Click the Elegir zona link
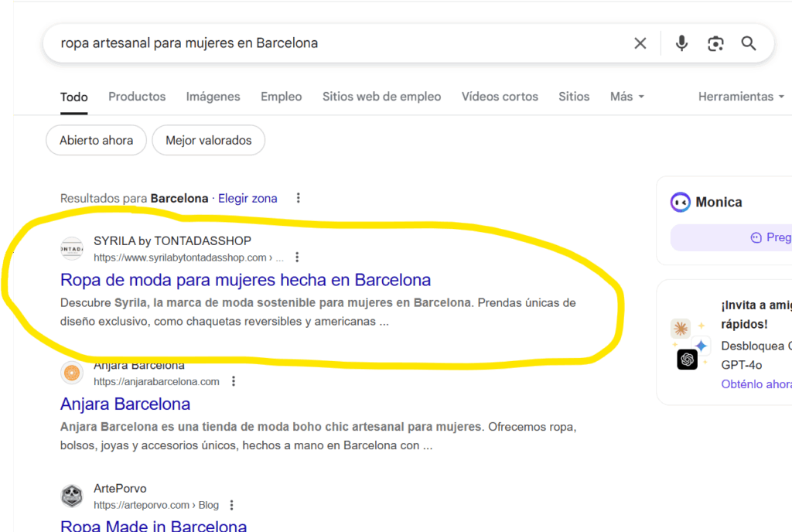 [x=247, y=198]
